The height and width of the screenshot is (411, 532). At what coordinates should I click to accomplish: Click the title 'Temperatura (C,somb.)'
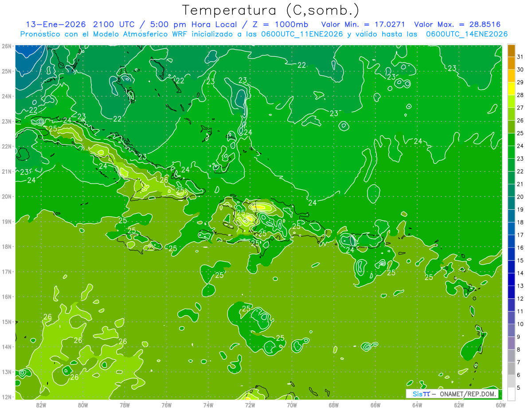(270, 10)
